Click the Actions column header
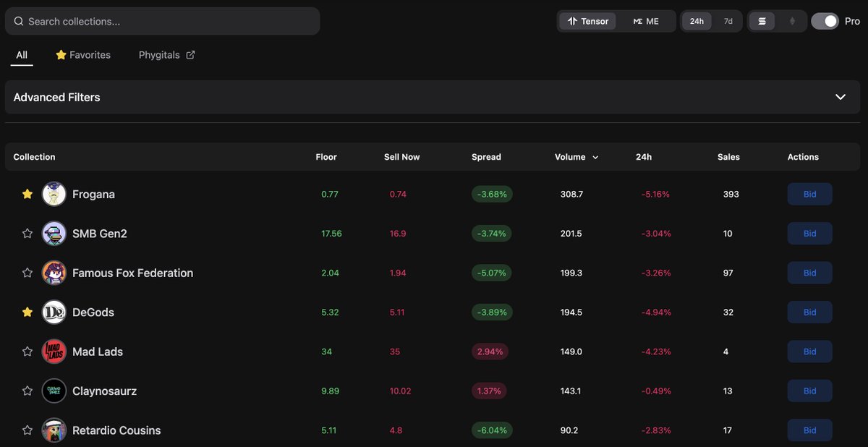868x447 pixels. tap(803, 157)
